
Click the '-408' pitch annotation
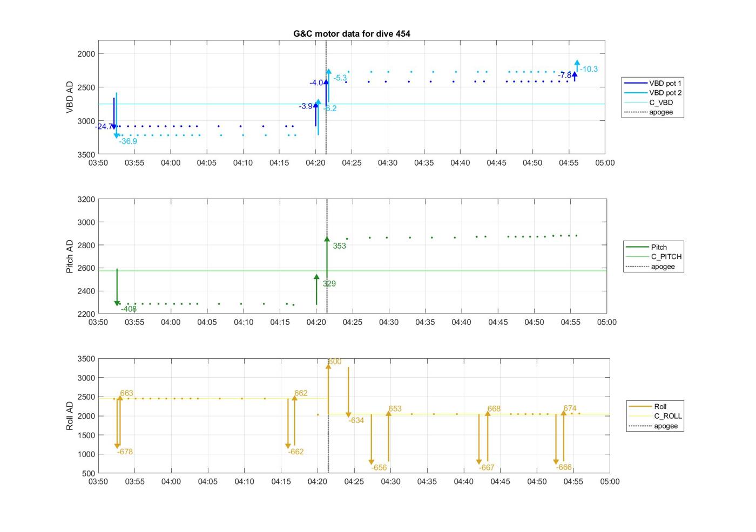pyautogui.click(x=129, y=309)
